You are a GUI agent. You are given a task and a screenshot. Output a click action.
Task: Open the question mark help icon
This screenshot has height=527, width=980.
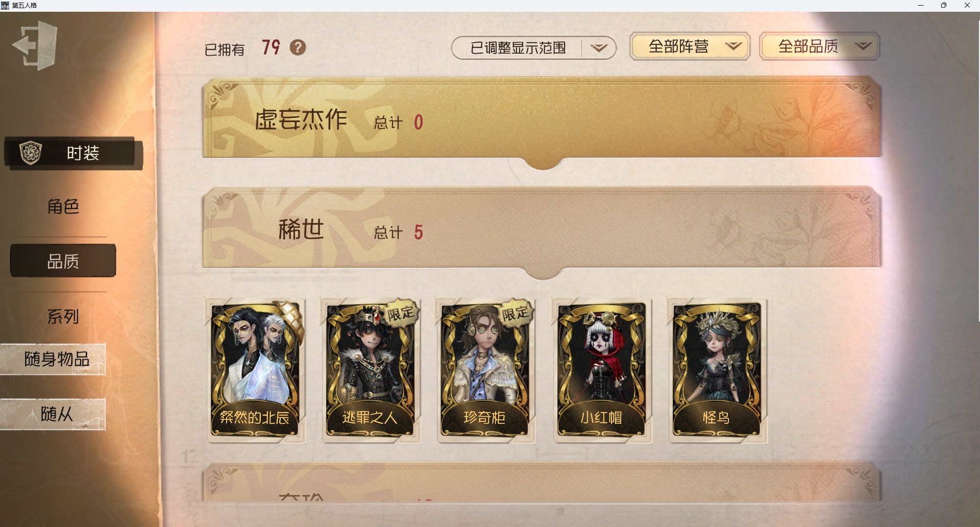[298, 47]
